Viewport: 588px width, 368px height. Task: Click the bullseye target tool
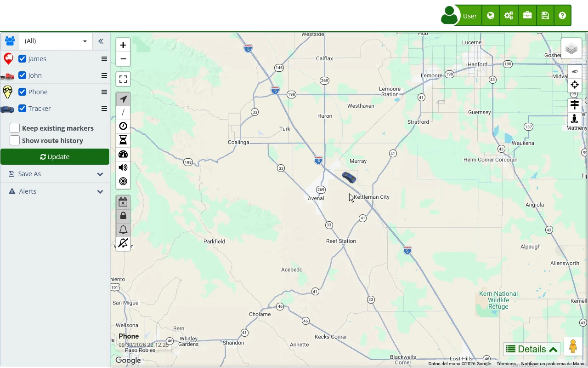pyautogui.click(x=123, y=181)
